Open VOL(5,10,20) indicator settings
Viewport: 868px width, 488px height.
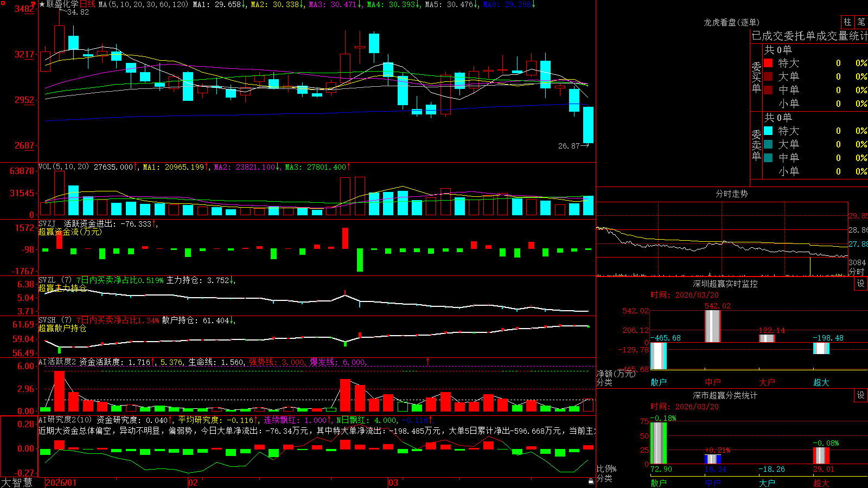click(x=63, y=167)
